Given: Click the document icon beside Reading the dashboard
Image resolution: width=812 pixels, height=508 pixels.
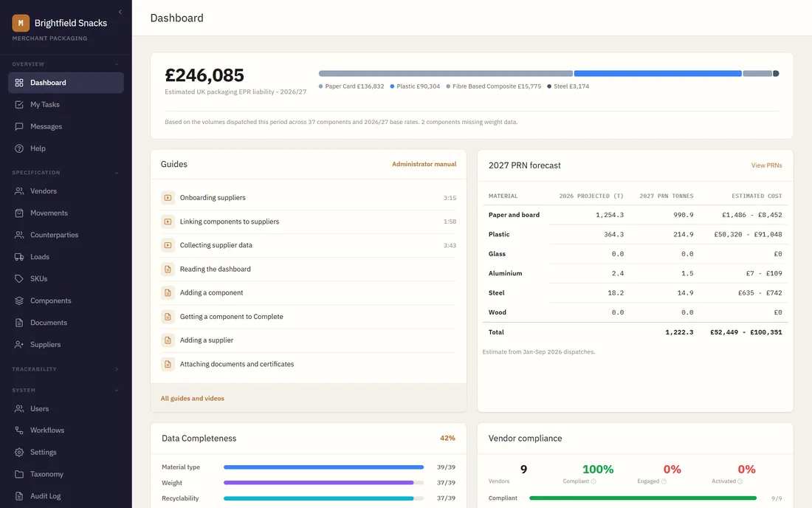Looking at the screenshot, I should click(x=168, y=270).
